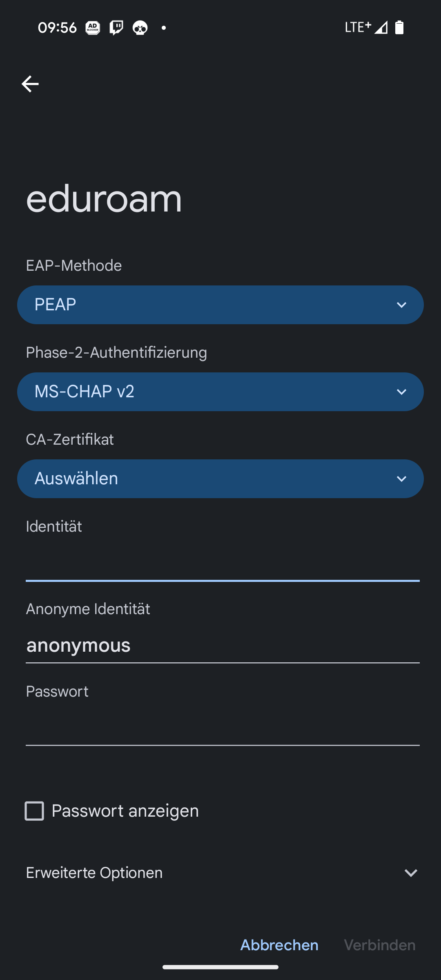
Task: Tap the 09:56 clock in status bar
Action: point(57,28)
